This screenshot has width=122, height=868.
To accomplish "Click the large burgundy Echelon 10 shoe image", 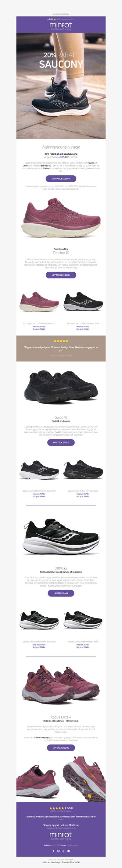I will (61, 218).
